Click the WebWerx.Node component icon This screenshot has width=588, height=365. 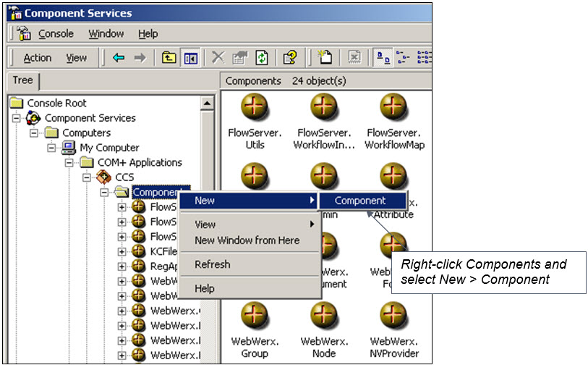tap(324, 316)
